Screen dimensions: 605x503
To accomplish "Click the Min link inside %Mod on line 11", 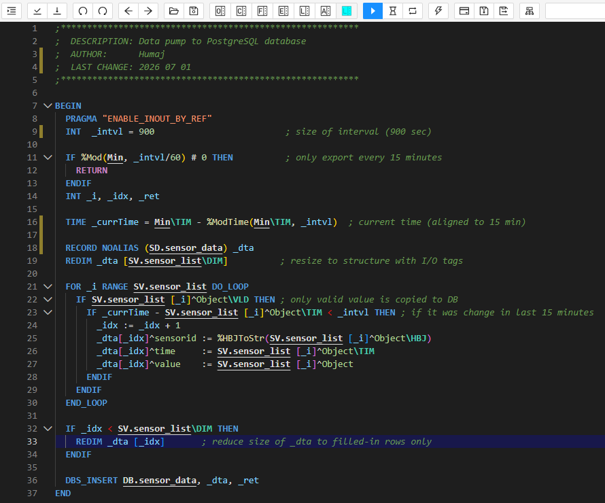I will click(115, 157).
